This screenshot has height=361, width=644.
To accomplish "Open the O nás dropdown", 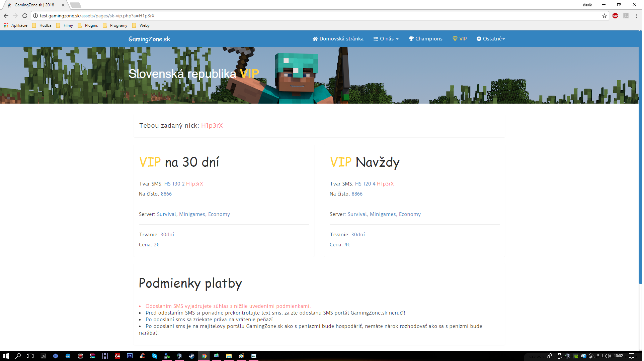I will [386, 38].
